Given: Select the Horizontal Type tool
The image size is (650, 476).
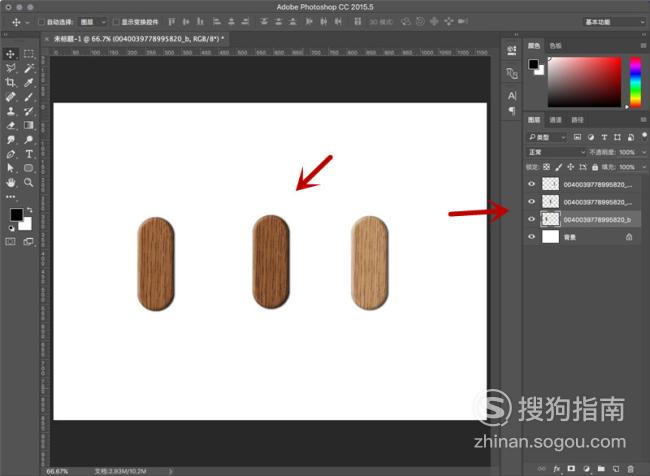Looking at the screenshot, I should coord(29,154).
